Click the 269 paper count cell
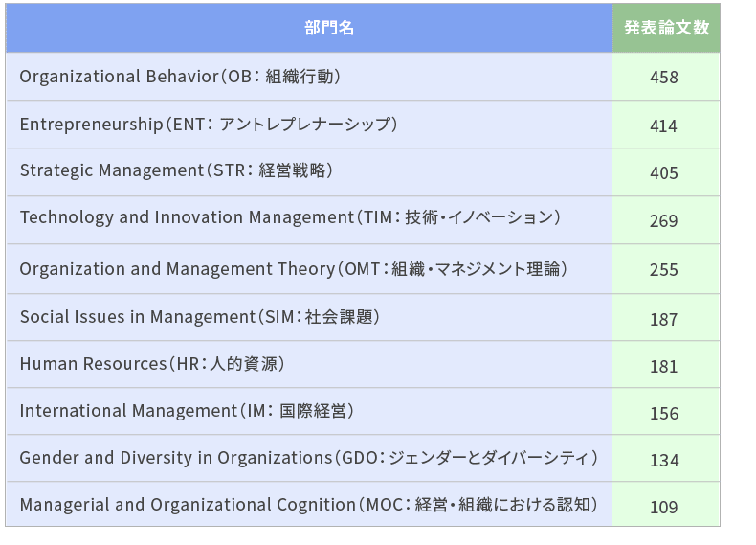 666,220
